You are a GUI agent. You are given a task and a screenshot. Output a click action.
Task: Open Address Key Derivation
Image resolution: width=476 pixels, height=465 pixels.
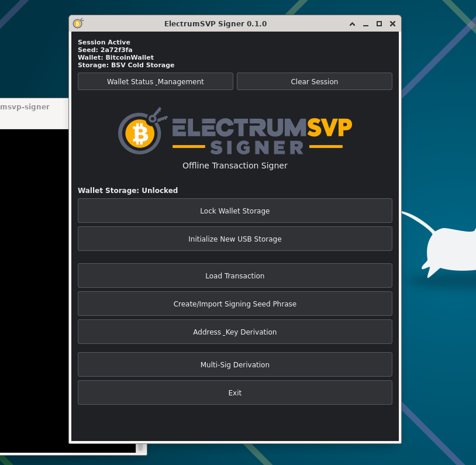coord(234,332)
